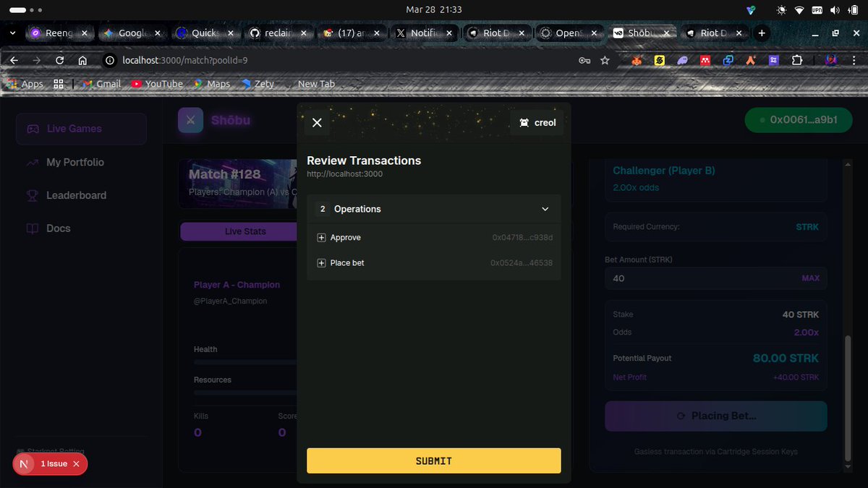Open the MetaMask fox extension
This screenshot has height=488, width=868.
(637, 61)
